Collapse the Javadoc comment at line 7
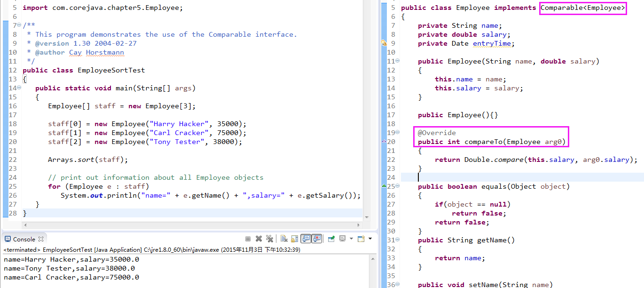The image size is (644, 288). click(19, 25)
